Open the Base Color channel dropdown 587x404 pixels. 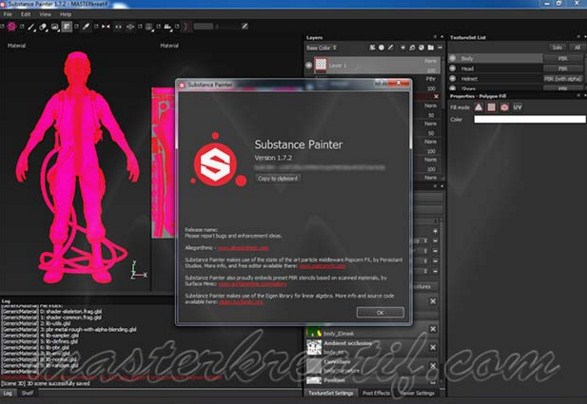322,48
